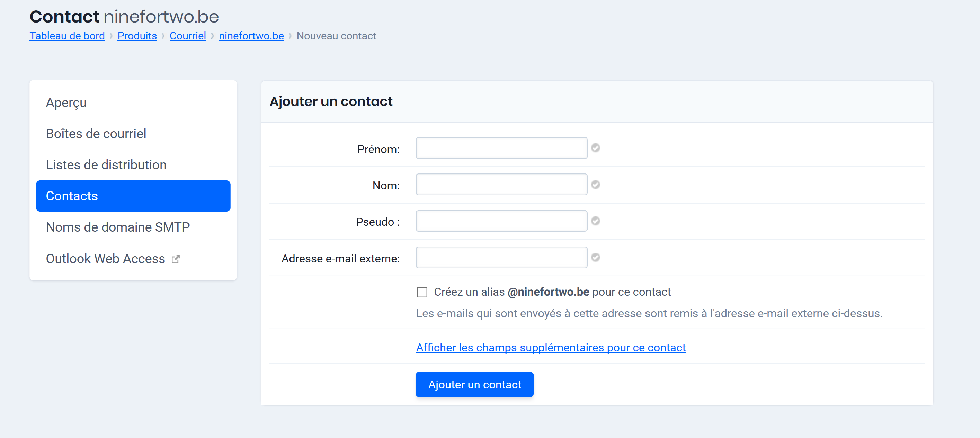The image size is (980, 438).
Task: Click the Aperçu sidebar icon
Action: point(67,102)
